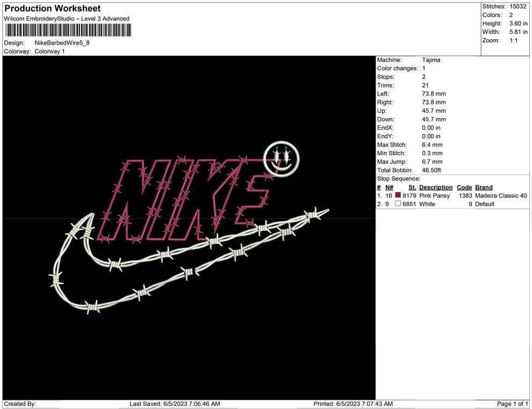Click the Zoom value 1:1

coord(513,40)
